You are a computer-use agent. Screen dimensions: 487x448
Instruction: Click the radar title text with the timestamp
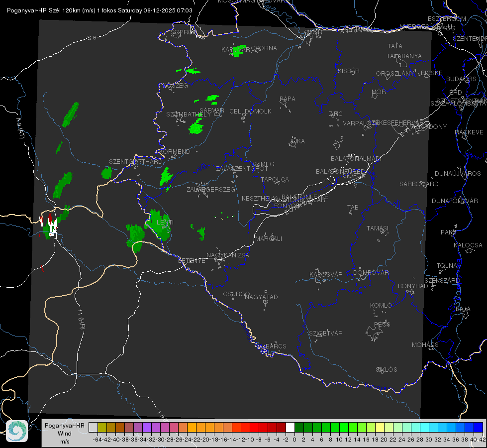[x=99, y=10]
